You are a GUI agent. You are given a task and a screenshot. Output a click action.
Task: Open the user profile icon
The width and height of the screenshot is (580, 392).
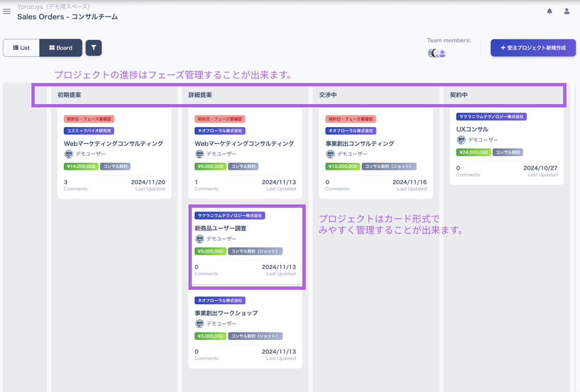tap(567, 11)
